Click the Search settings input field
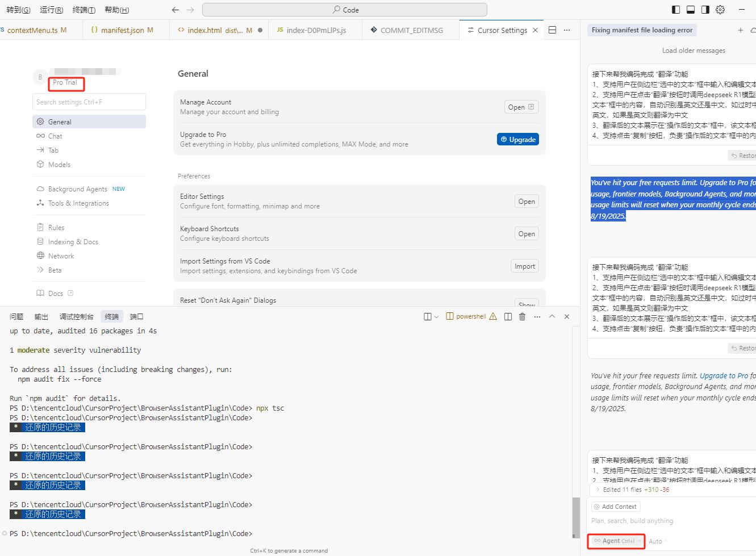 coord(89,102)
